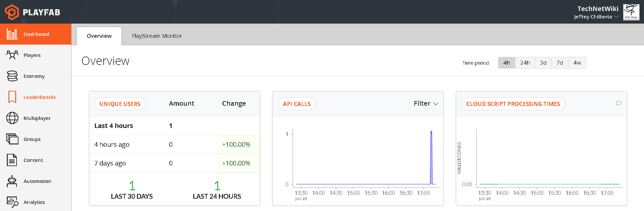Click the LAST 24 HOURS label
Screen dimensions: 644x211
click(217, 196)
